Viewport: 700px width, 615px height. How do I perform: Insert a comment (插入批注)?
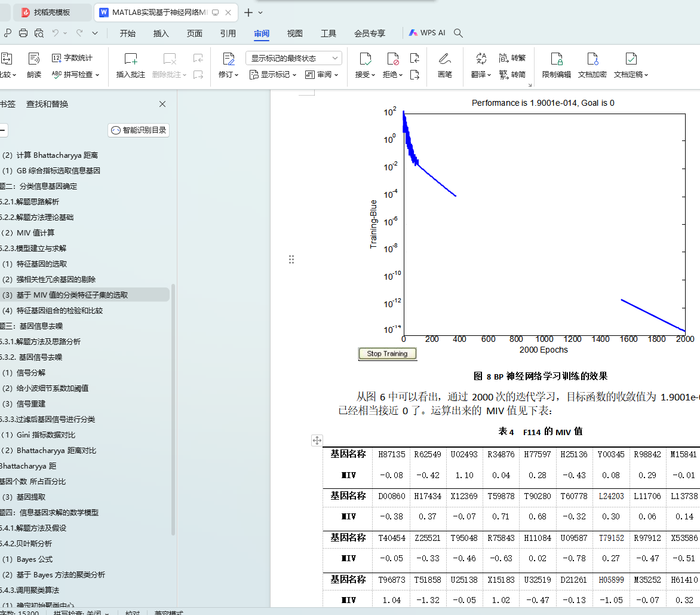coord(130,65)
